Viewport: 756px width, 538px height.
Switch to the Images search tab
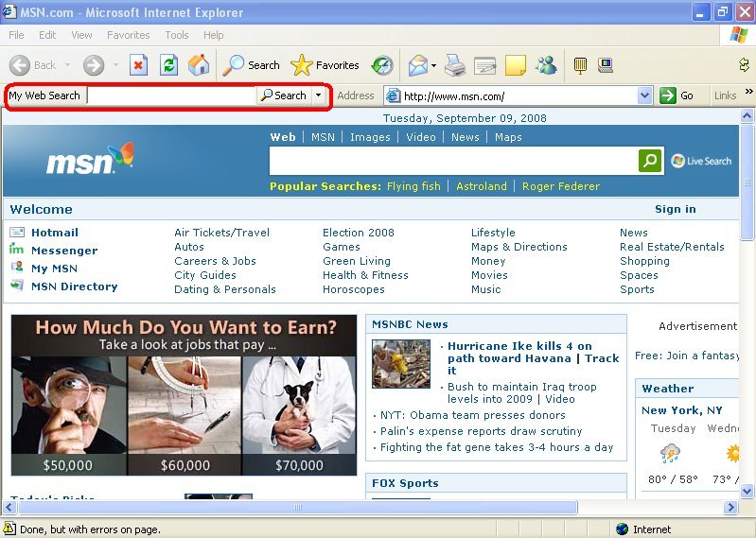click(x=370, y=137)
